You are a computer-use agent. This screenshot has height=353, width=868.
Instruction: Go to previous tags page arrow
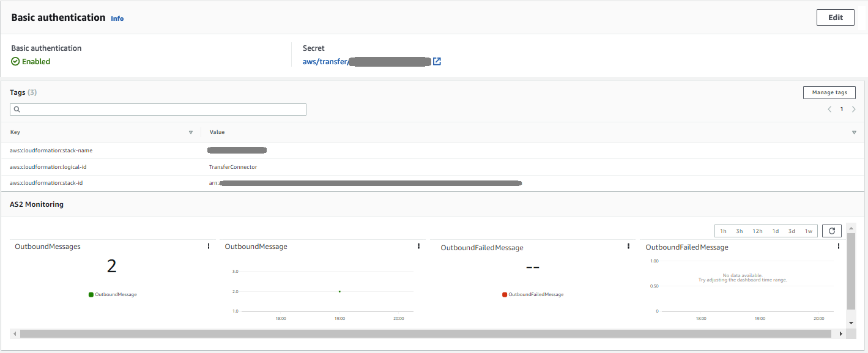829,109
